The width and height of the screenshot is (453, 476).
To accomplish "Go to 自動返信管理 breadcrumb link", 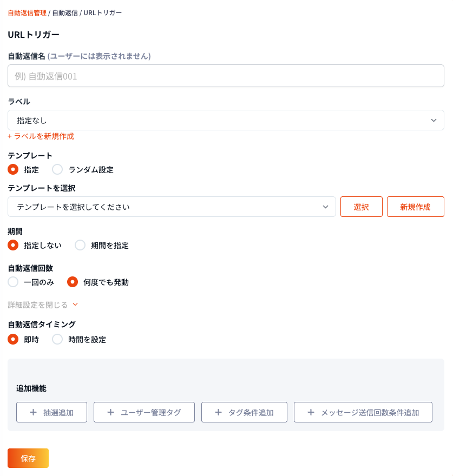I will coord(27,12).
